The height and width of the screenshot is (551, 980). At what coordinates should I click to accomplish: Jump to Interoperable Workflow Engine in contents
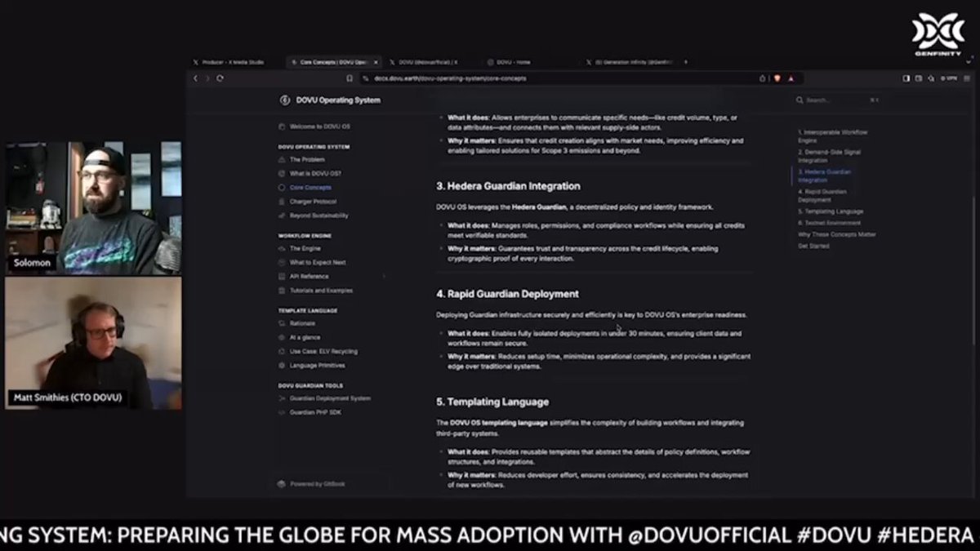[x=833, y=136]
